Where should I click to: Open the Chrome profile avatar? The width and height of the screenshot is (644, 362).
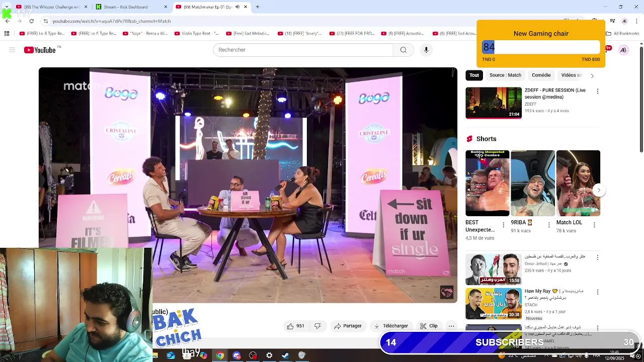(x=624, y=21)
